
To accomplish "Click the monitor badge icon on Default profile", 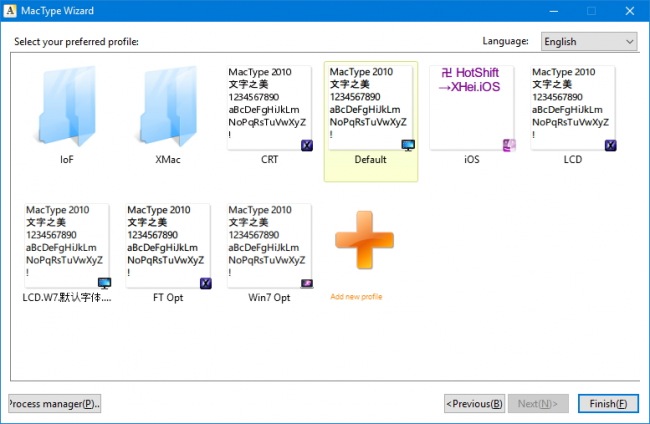I will point(408,145).
